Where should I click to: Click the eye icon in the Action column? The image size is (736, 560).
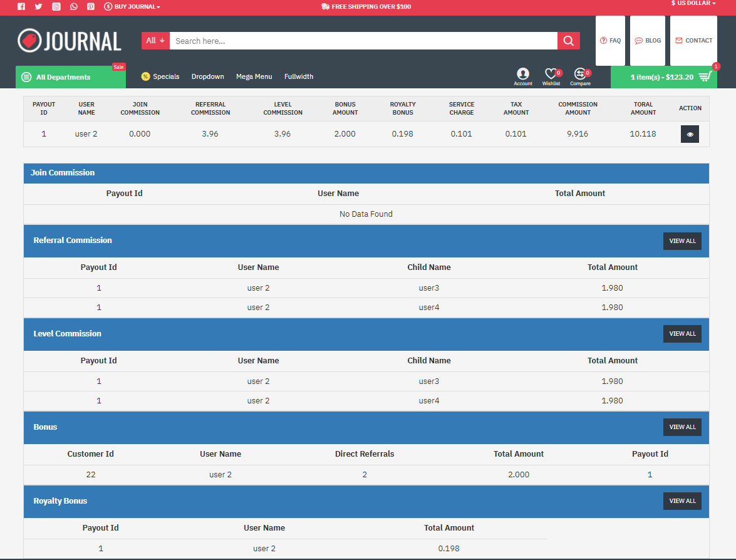coord(690,133)
